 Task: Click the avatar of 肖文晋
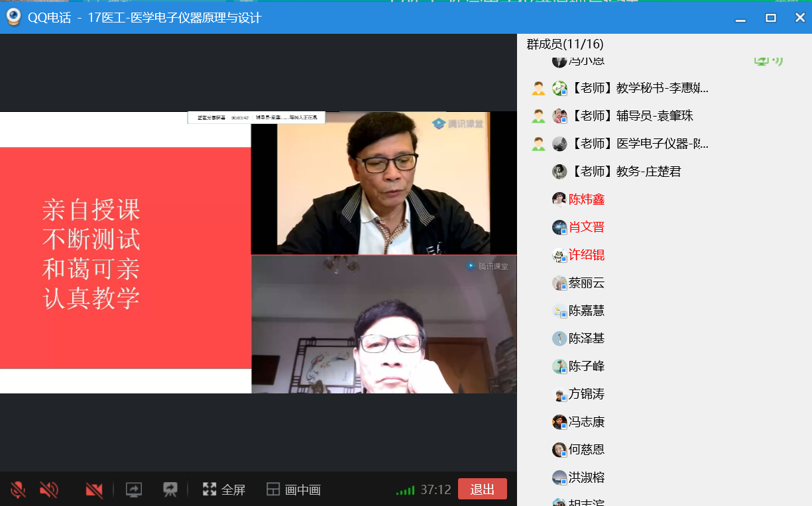pyautogui.click(x=559, y=227)
